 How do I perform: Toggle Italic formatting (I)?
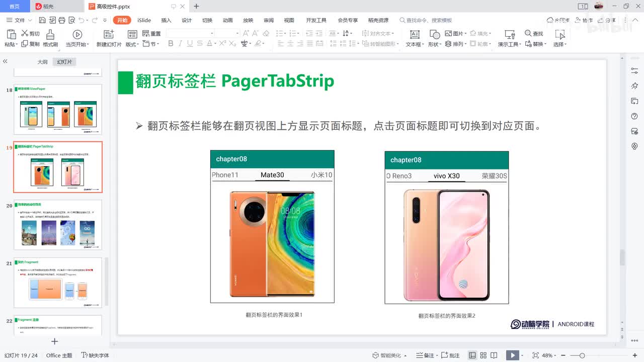(180, 44)
